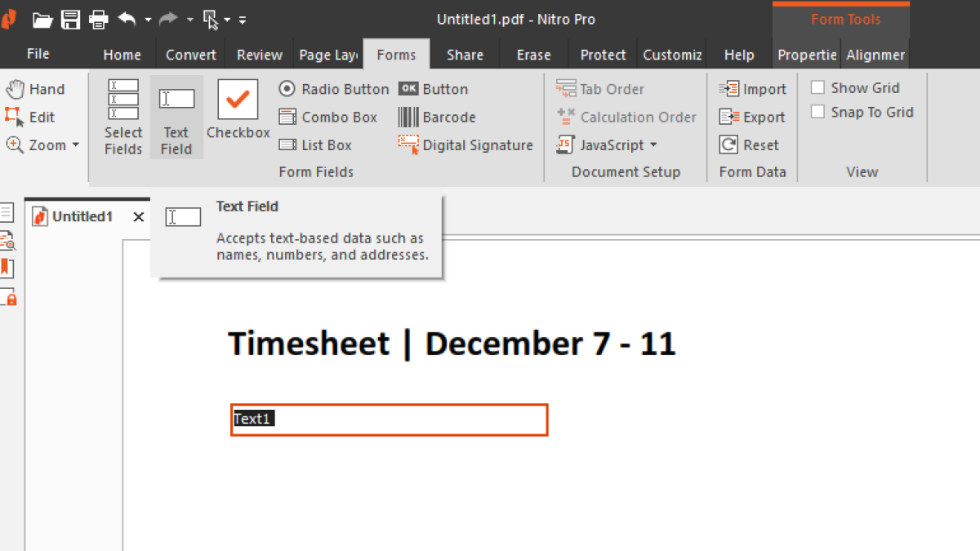Export form data

coord(753,116)
